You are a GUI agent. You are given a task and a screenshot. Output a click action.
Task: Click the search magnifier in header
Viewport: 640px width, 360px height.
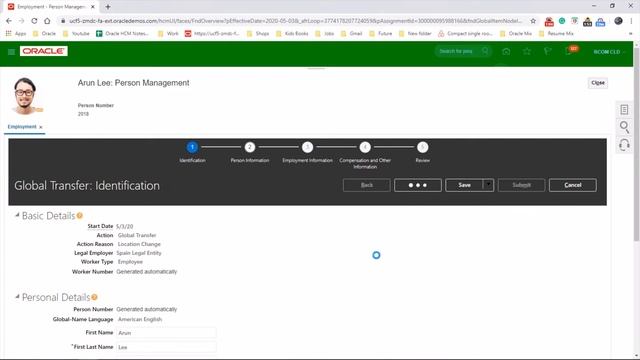tap(485, 51)
